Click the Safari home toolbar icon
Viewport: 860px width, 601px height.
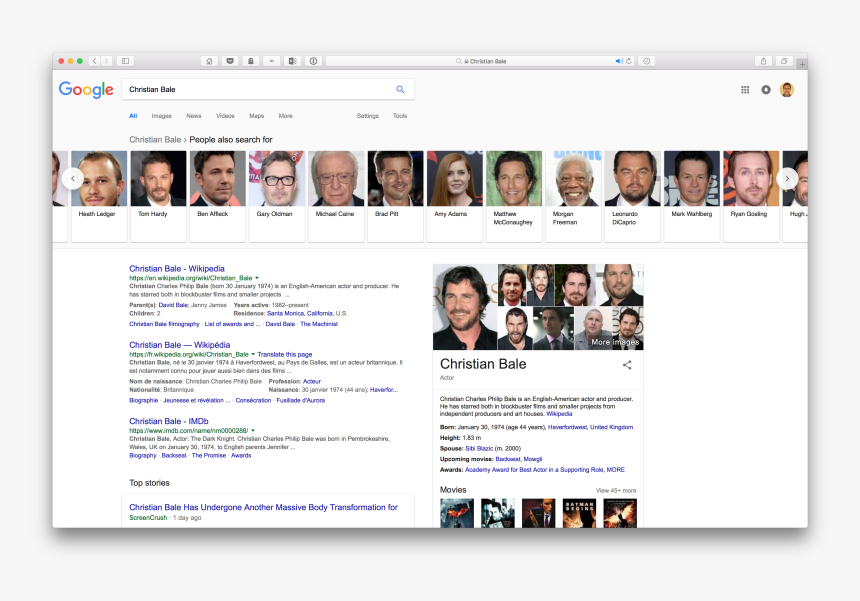[209, 61]
